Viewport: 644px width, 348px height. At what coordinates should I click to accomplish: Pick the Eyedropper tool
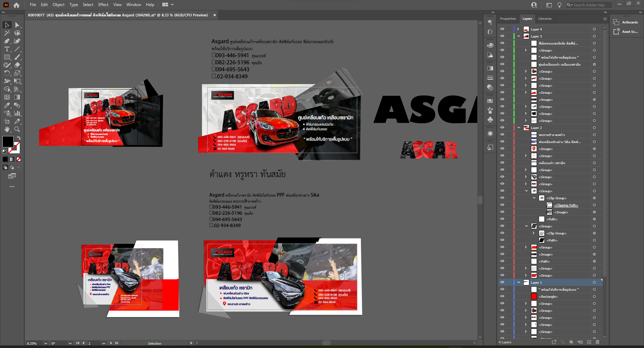pos(7,105)
